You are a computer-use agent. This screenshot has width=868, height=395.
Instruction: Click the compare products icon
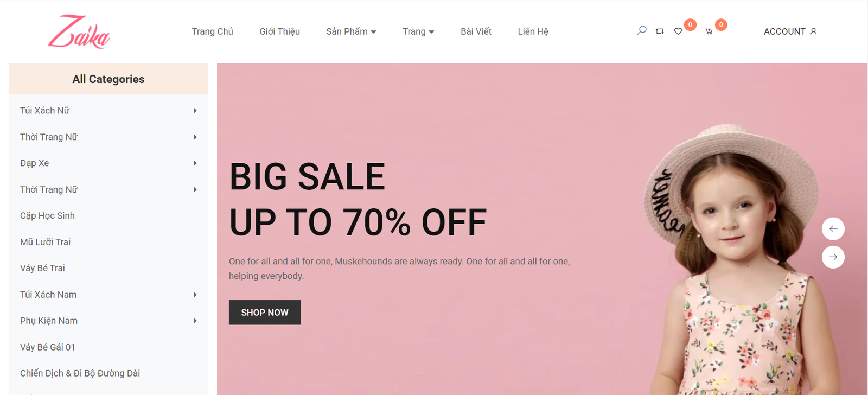660,31
